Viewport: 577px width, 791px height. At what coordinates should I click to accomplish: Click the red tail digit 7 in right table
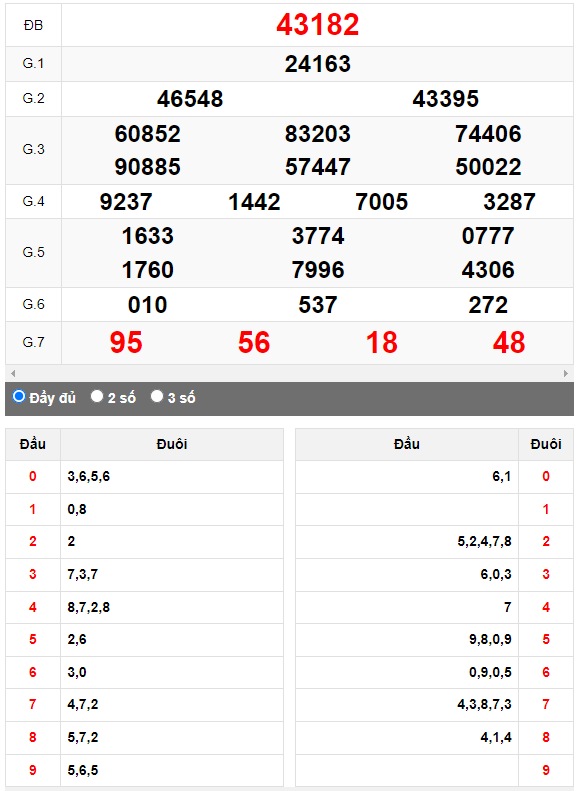click(546, 704)
